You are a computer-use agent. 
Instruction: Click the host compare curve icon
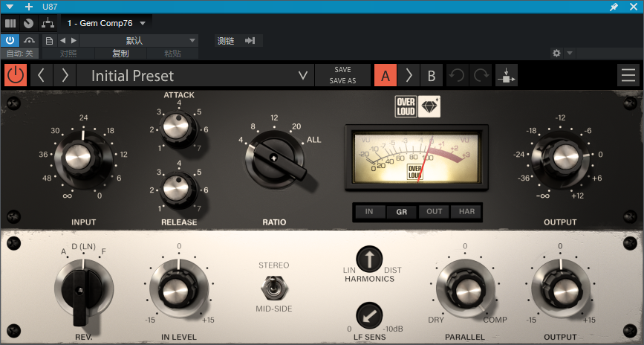[29, 40]
